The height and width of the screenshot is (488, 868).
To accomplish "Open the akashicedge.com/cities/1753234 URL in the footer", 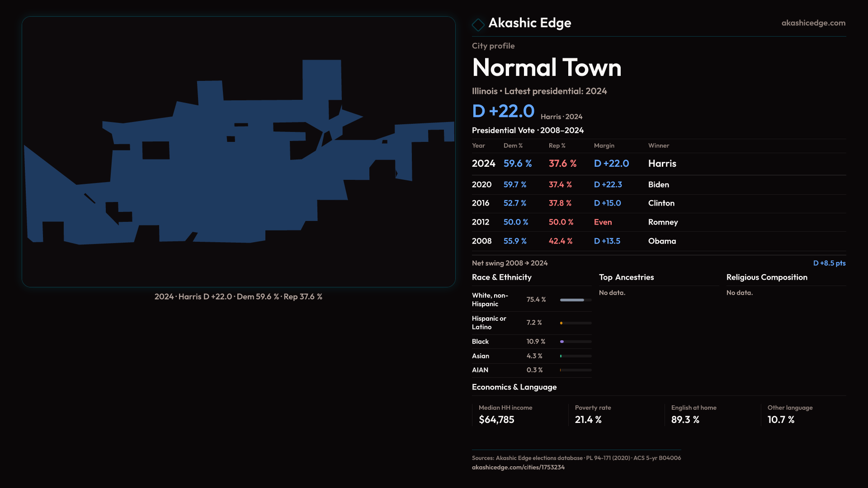I will pos(518,467).
